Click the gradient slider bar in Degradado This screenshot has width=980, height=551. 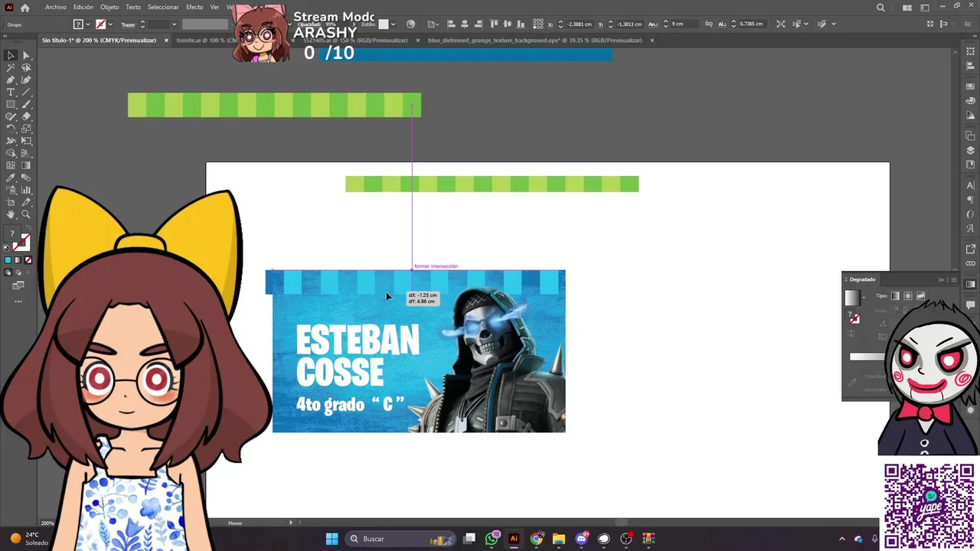[x=867, y=357]
